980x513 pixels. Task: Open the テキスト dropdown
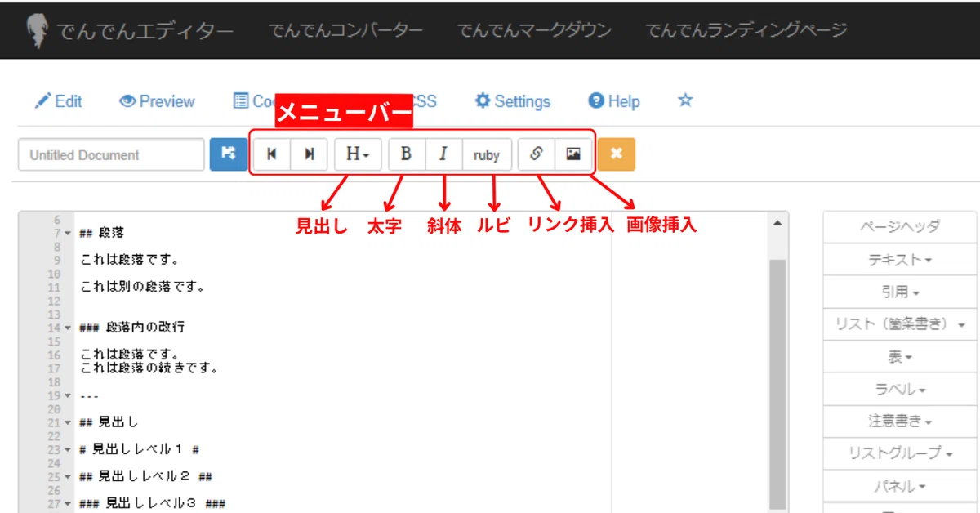coord(901,259)
